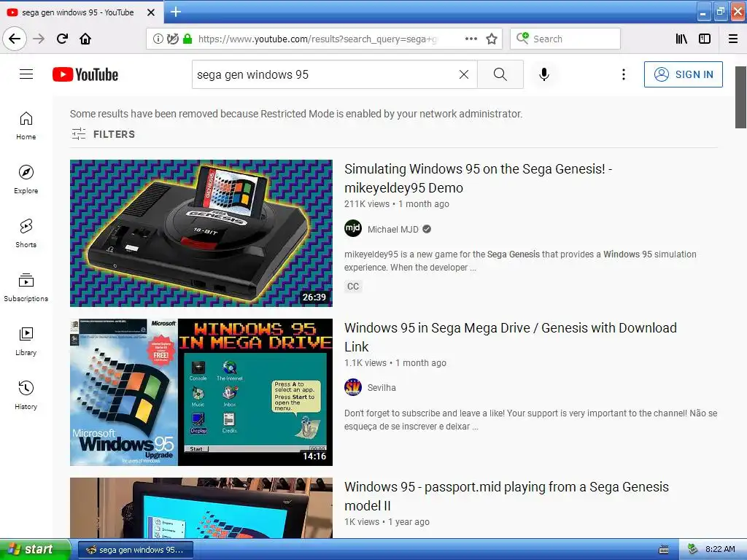The image size is (747, 560).
Task: Click the keyboard icon in system tray
Action: [663, 550]
